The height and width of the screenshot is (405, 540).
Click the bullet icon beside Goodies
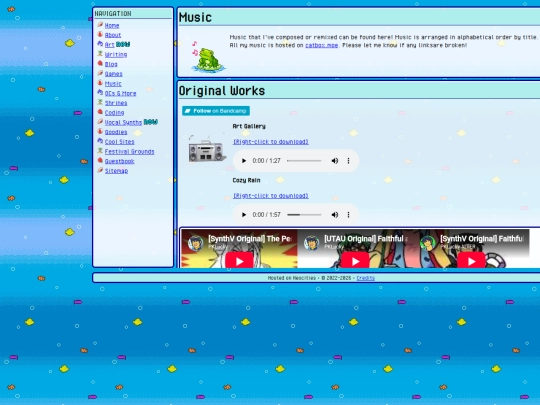(x=100, y=131)
